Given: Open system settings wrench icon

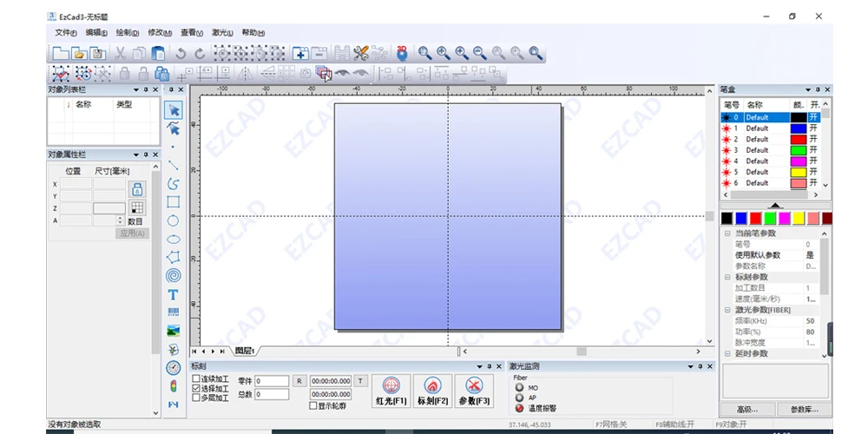Looking at the screenshot, I should 361,53.
